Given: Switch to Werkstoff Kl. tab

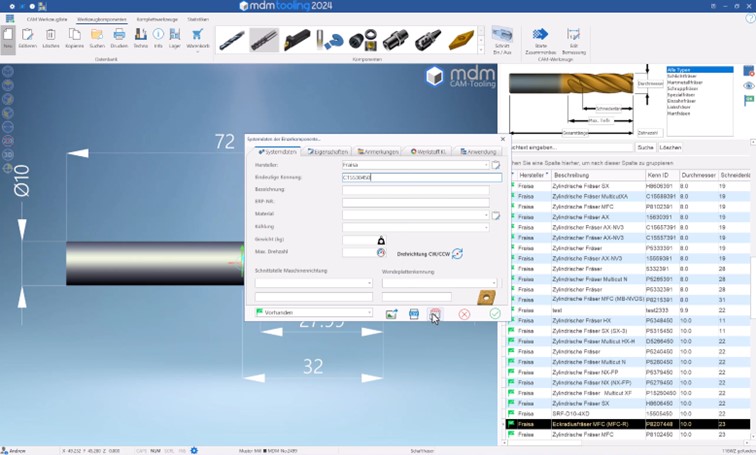Looking at the screenshot, I should (428, 152).
